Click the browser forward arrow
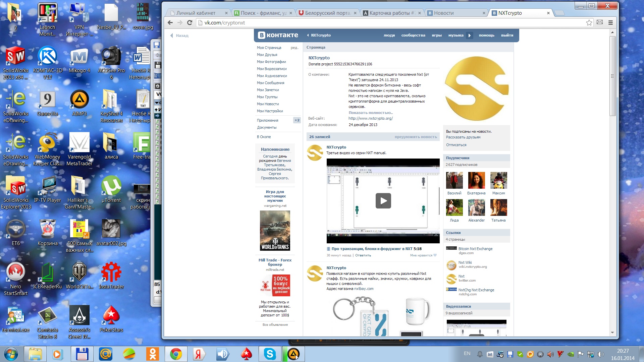Screen dimensions: 644x362 180,22
